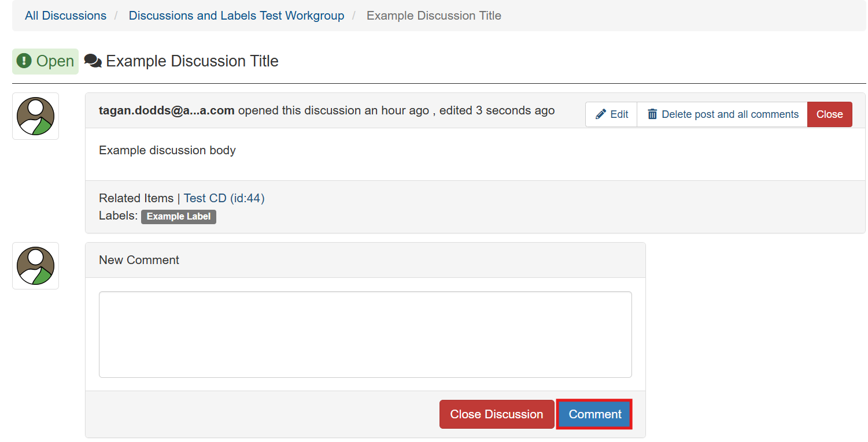Click the avatar beside New Comment
Image resolution: width=868 pixels, height=442 pixels.
pos(35,266)
